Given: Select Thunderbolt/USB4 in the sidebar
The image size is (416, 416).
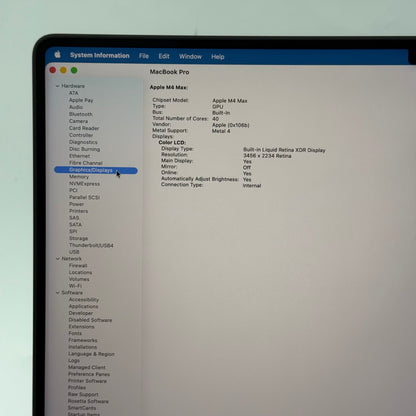Looking at the screenshot, I should (x=91, y=245).
